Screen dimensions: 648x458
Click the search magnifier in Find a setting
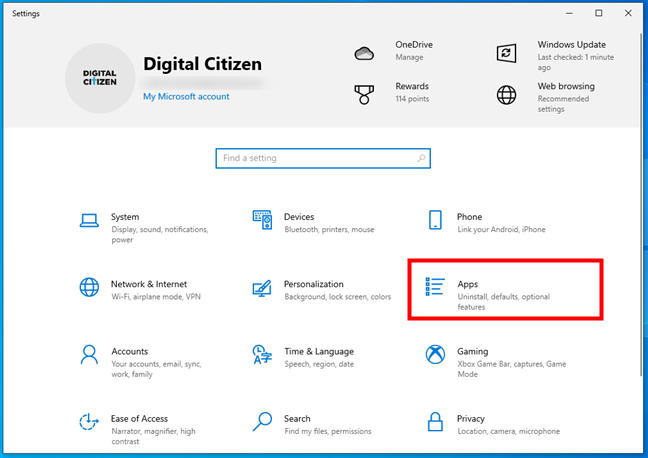point(421,158)
